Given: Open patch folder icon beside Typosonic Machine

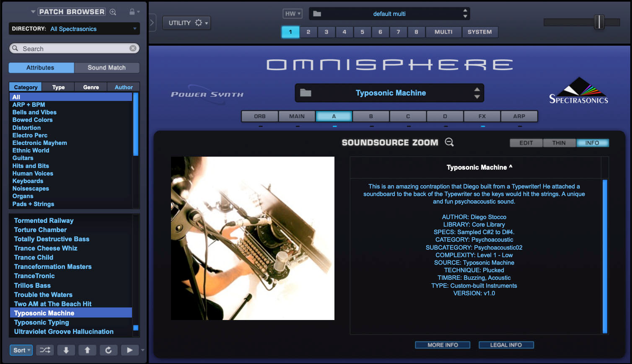Looking at the screenshot, I should tap(306, 93).
